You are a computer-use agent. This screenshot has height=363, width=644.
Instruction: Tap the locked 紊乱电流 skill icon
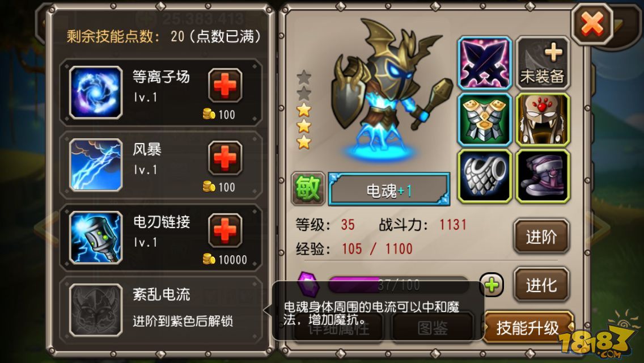(x=96, y=310)
